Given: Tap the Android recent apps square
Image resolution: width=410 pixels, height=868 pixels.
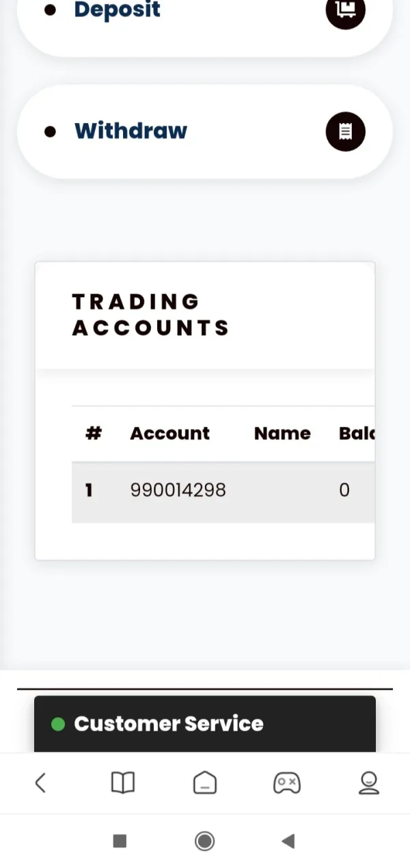Looking at the screenshot, I should click(x=120, y=841).
